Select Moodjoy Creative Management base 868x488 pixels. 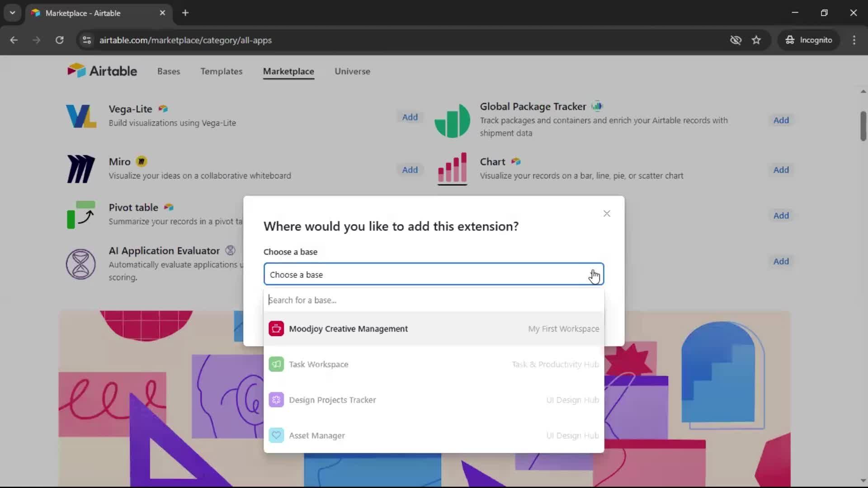[434, 328]
